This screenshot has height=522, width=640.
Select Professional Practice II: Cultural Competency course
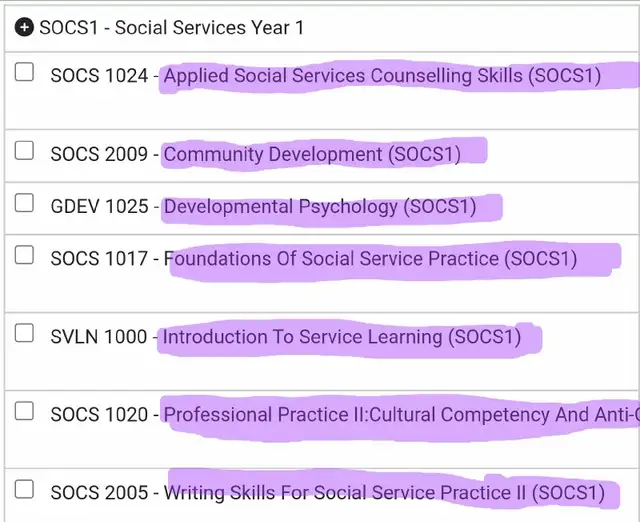(x=400, y=414)
